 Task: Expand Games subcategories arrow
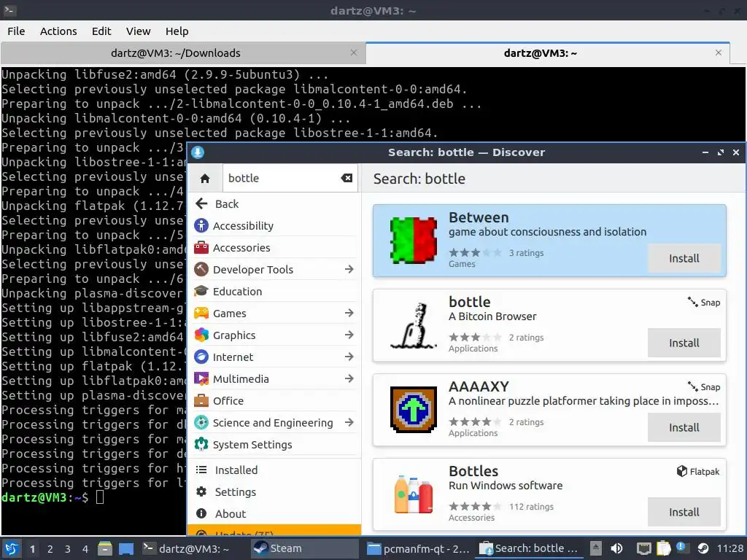click(349, 314)
